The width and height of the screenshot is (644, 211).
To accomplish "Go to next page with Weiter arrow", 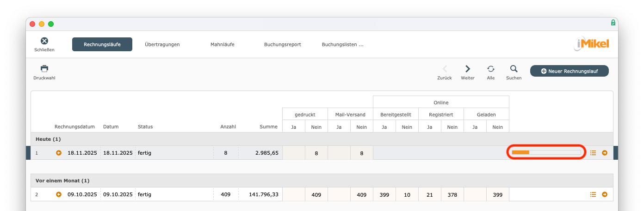I will tap(468, 69).
